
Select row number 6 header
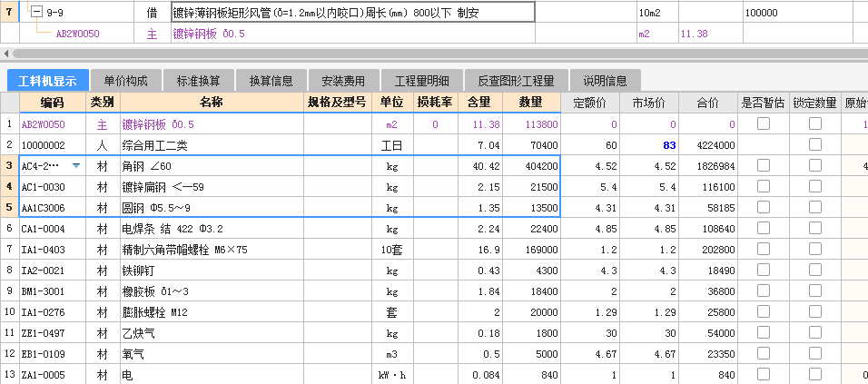[9, 229]
